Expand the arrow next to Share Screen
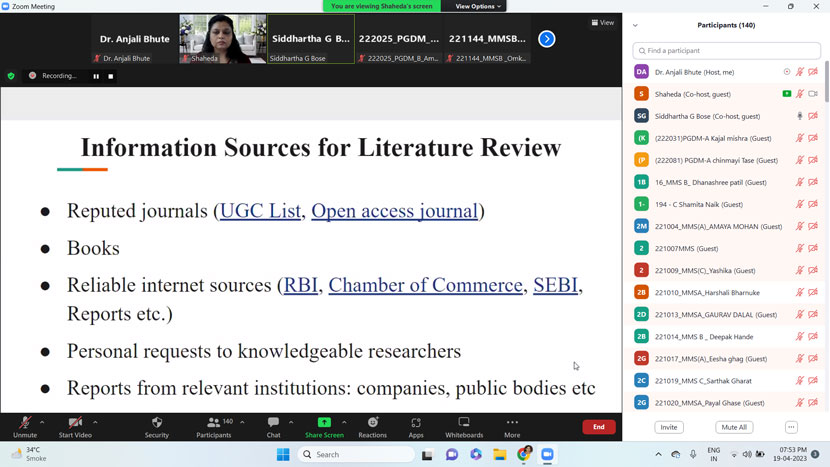 (x=344, y=423)
